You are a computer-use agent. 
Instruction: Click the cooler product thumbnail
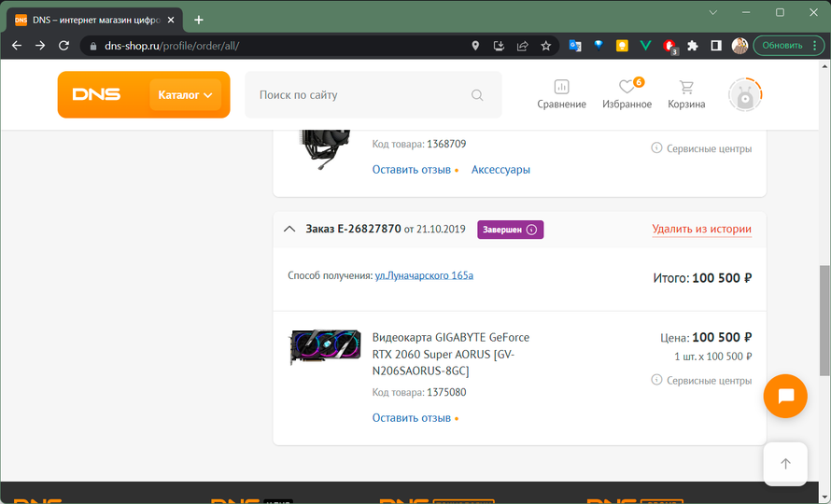[325, 149]
